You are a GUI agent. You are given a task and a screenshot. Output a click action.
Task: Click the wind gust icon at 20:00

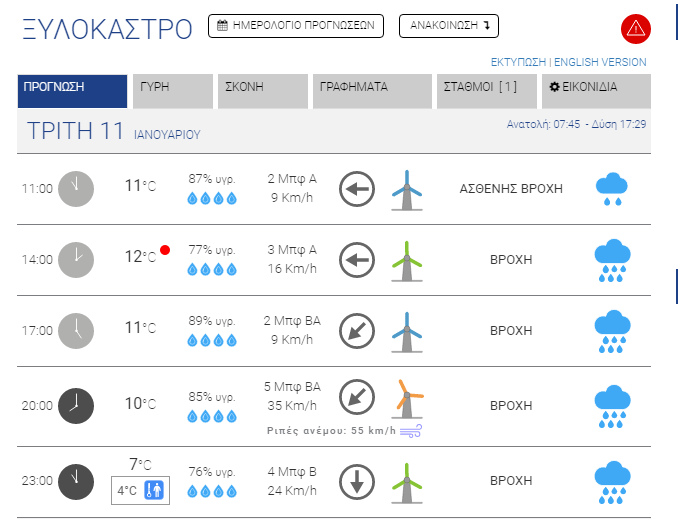[x=411, y=431]
